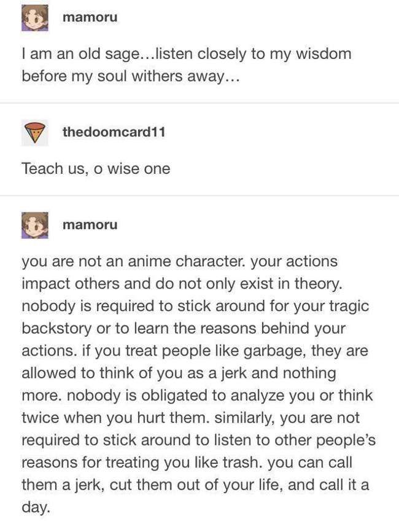Select the line beginning "backstory or to learn"
The image size is (399, 532).
tap(184, 329)
